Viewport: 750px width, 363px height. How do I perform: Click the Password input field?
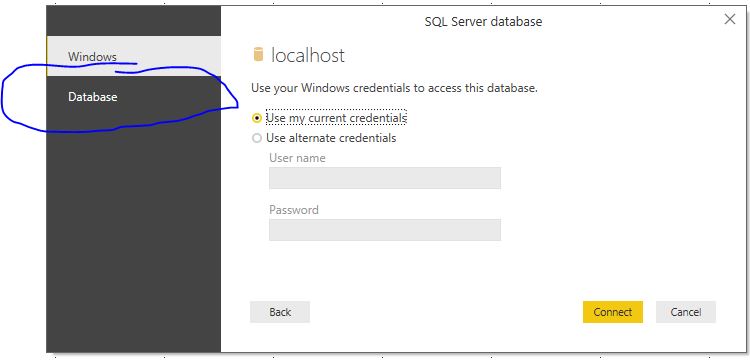pos(385,230)
